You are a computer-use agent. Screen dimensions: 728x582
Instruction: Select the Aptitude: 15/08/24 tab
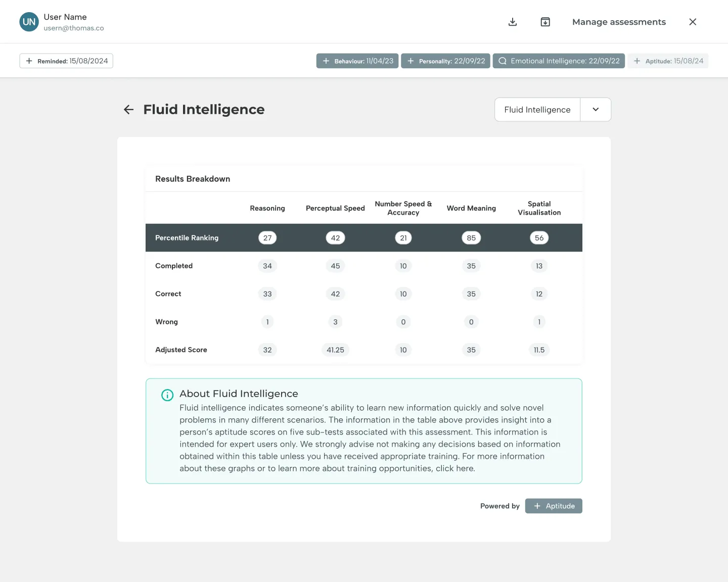668,61
